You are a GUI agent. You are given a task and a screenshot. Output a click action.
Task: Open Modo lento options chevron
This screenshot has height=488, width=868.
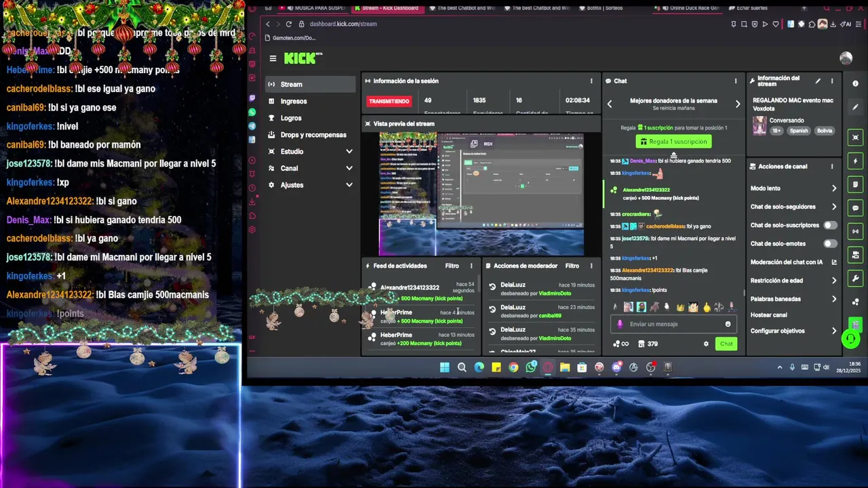click(834, 188)
